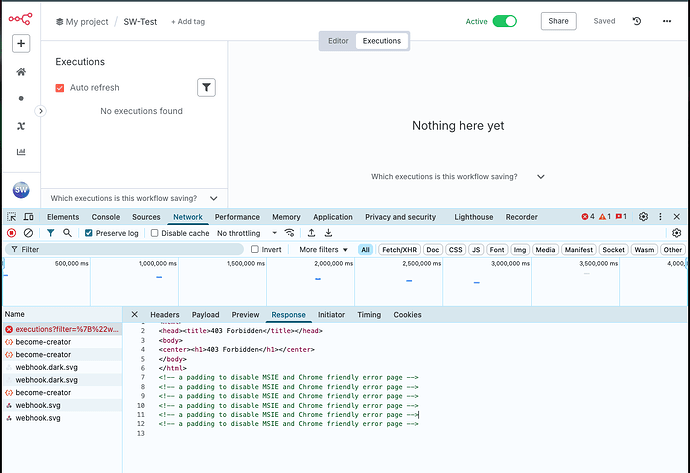
Task: Open the Payload tab of request
Action: coord(206,315)
